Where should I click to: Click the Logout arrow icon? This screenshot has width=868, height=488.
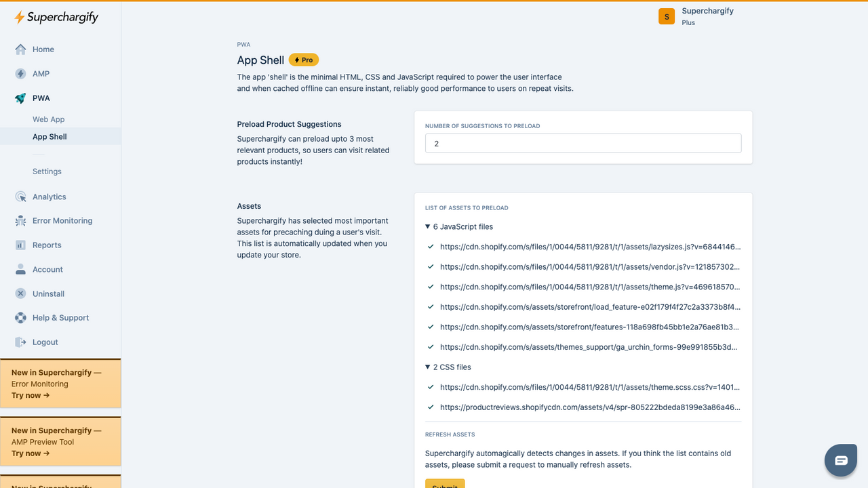20,342
